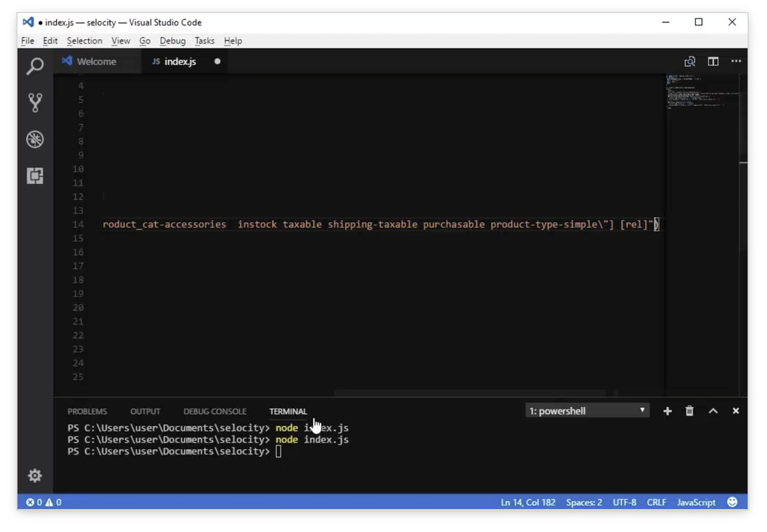Select the Source Control icon
The width and height of the screenshot is (767, 532).
click(x=34, y=103)
